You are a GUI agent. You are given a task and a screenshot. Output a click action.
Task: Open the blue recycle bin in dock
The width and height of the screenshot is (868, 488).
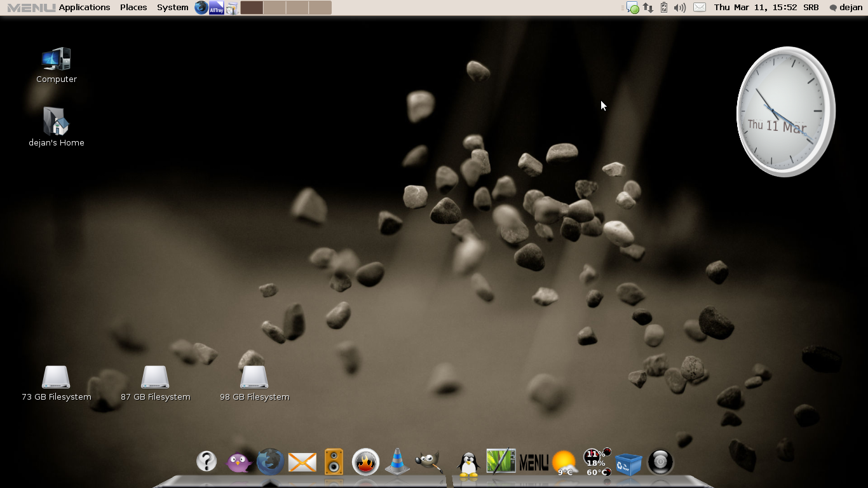click(x=629, y=463)
